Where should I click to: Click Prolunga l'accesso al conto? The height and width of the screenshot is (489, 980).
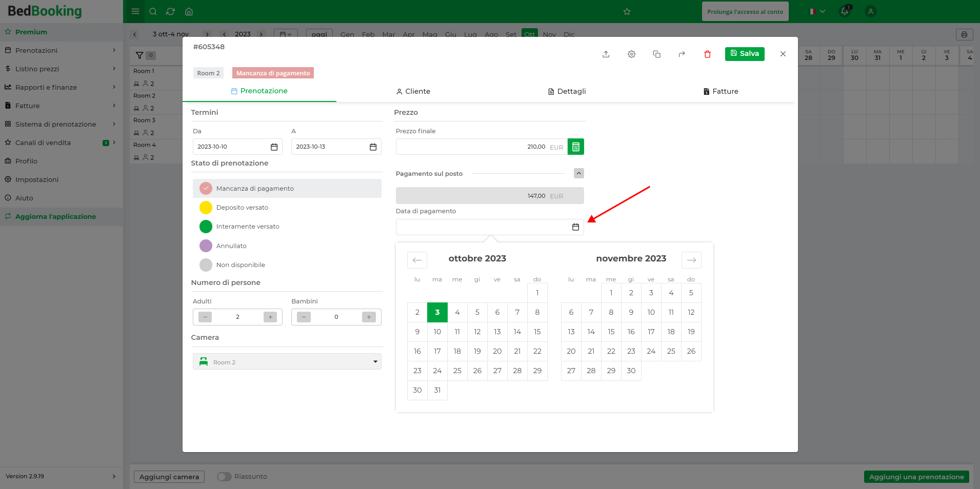[745, 11]
